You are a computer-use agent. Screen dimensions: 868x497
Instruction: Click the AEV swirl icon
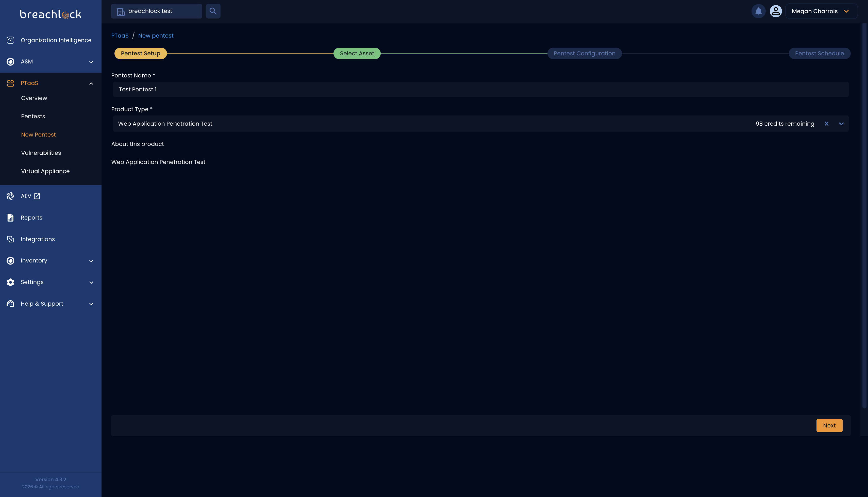click(x=11, y=196)
